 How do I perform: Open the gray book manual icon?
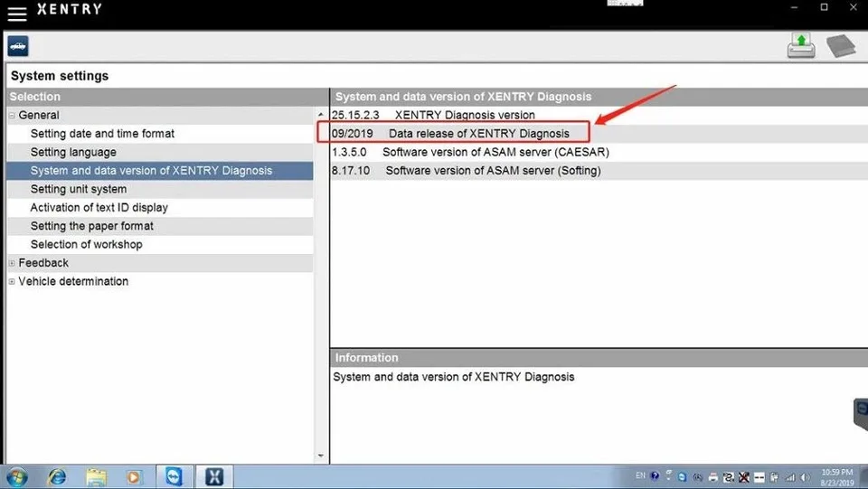841,46
